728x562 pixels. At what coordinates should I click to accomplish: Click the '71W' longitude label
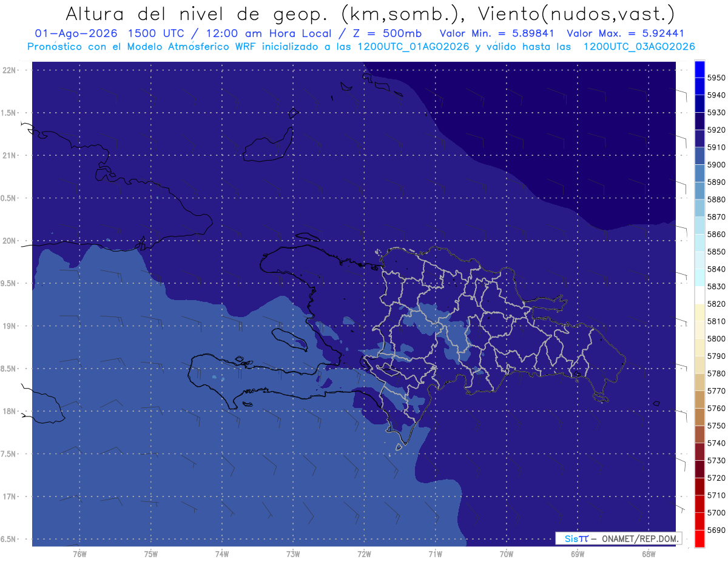pos(435,554)
